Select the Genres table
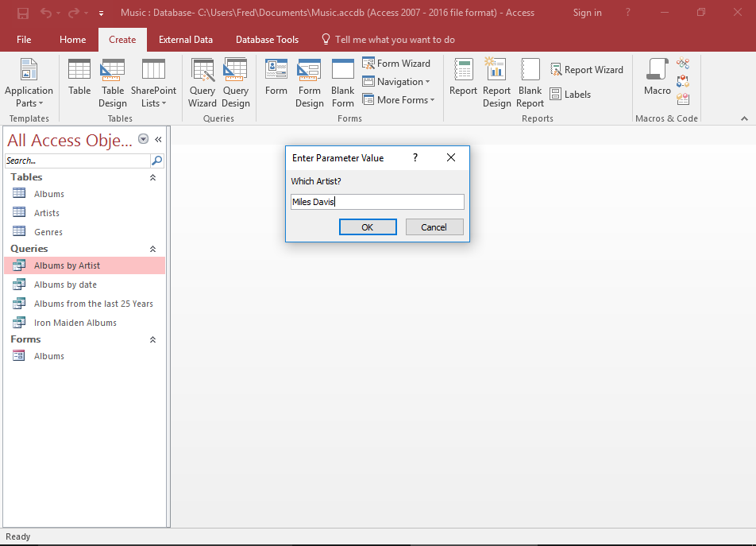 click(85, 232)
